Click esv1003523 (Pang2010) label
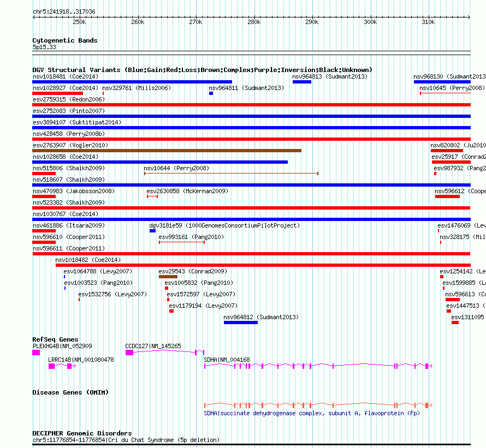 click(x=98, y=283)
